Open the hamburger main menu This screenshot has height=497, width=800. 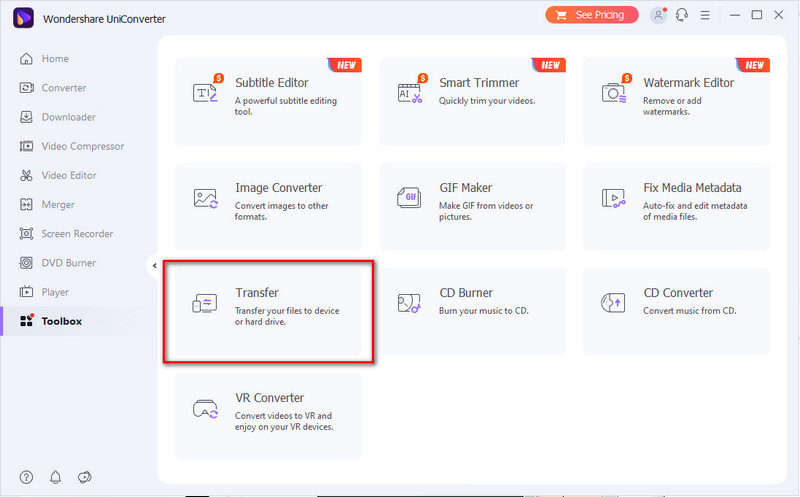[705, 15]
